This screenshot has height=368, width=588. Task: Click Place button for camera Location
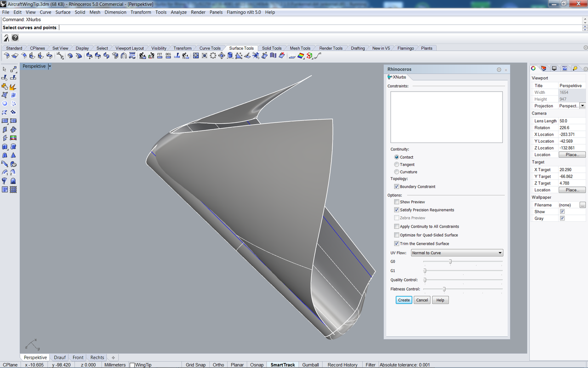click(572, 155)
